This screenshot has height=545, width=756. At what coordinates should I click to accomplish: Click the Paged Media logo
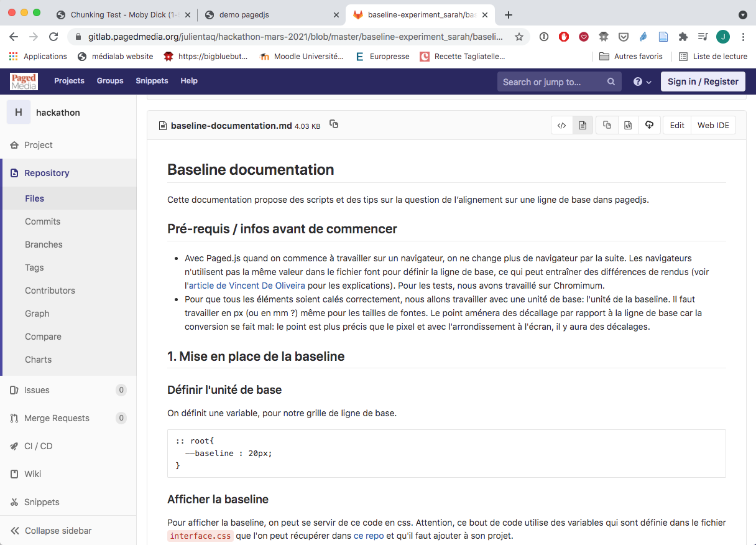[24, 82]
